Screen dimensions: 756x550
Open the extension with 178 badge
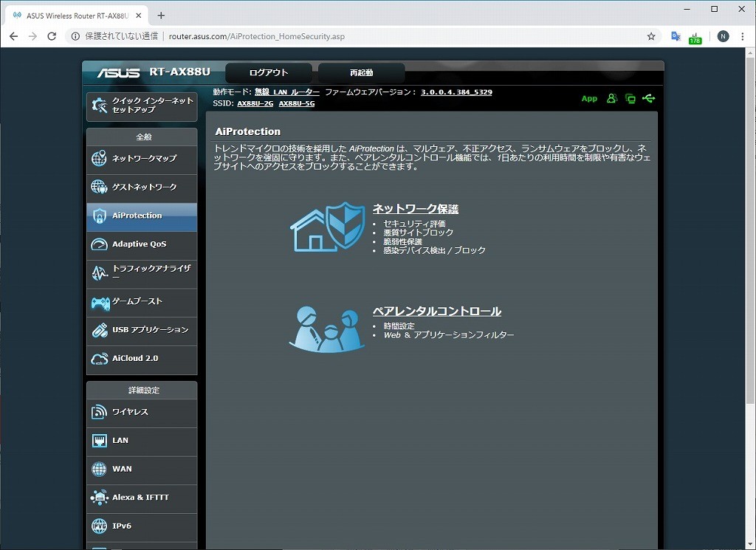click(x=695, y=37)
